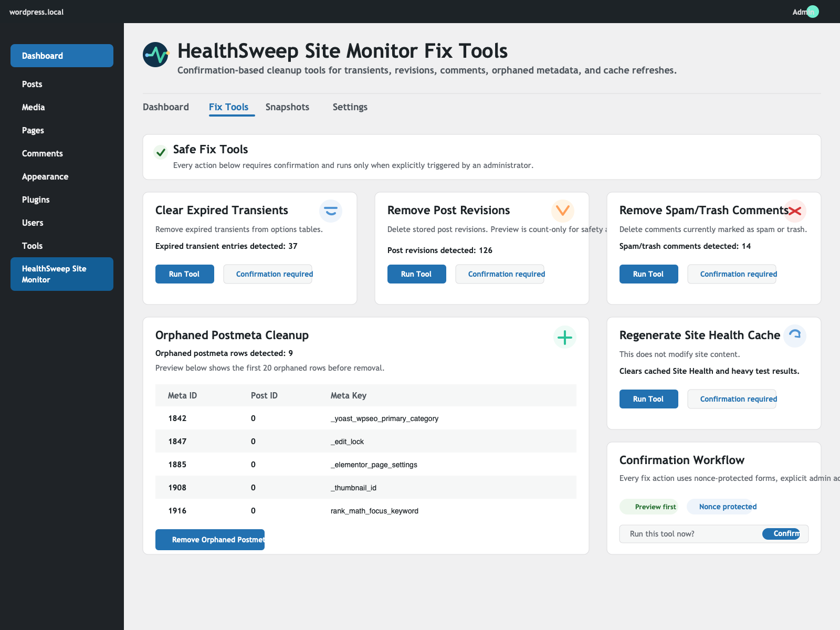840x630 pixels.
Task: Click the plus icon on Orphaned Postmeta Cleanup
Action: click(565, 338)
